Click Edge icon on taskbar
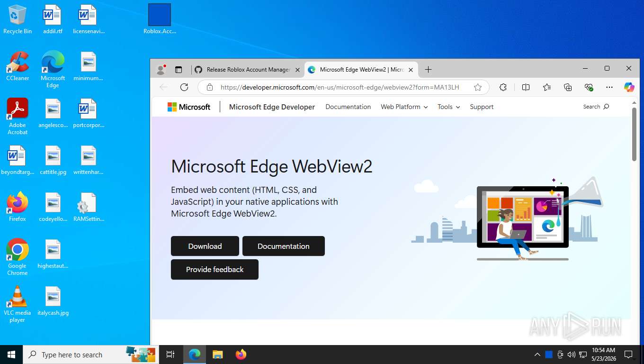The height and width of the screenshot is (364, 644). [195, 355]
